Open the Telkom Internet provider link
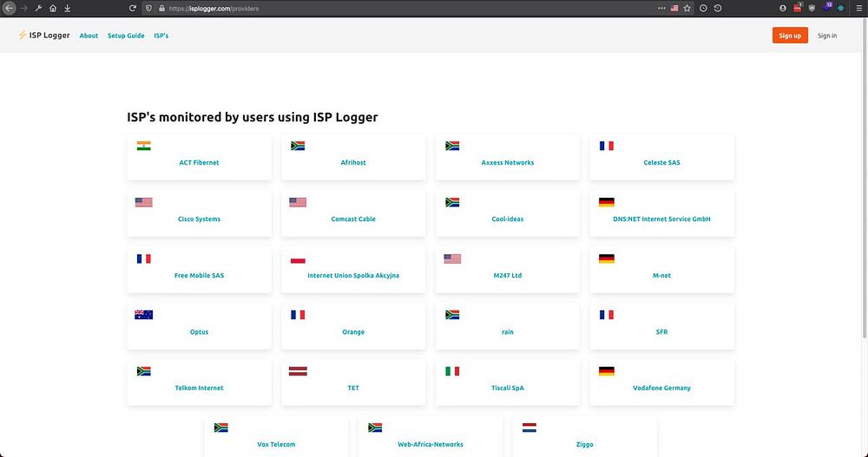The width and height of the screenshot is (868, 457). point(199,388)
